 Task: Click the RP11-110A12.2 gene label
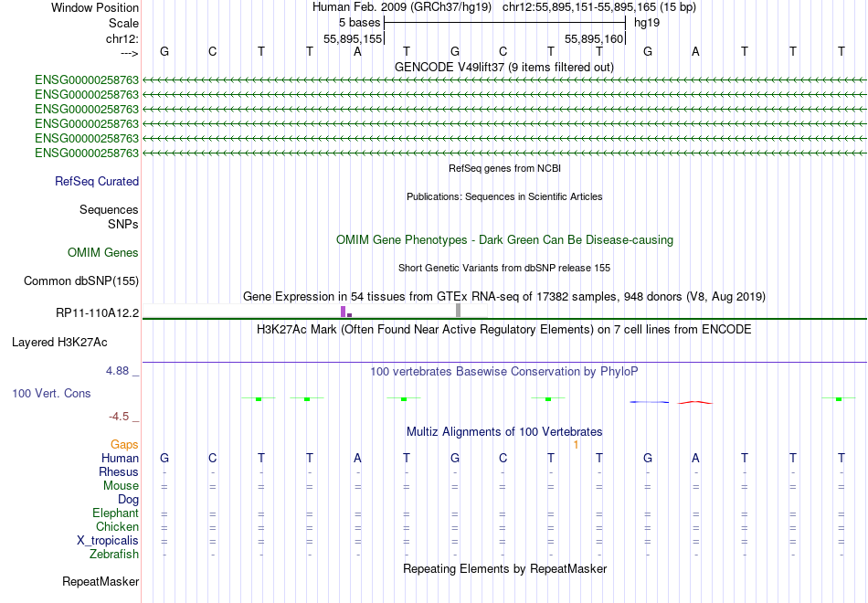(98, 312)
